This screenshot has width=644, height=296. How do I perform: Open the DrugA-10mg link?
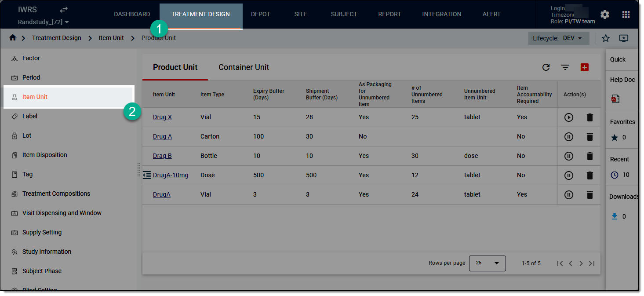click(171, 175)
